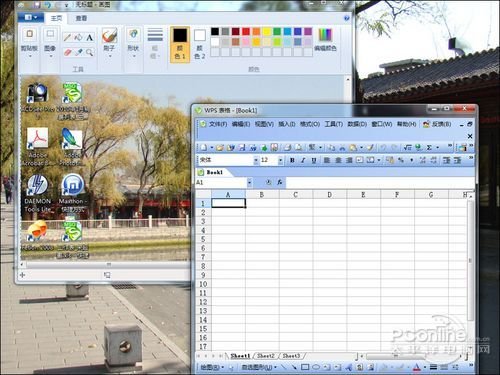
Task: Click the Edit colors icon
Action: pyautogui.click(x=325, y=39)
